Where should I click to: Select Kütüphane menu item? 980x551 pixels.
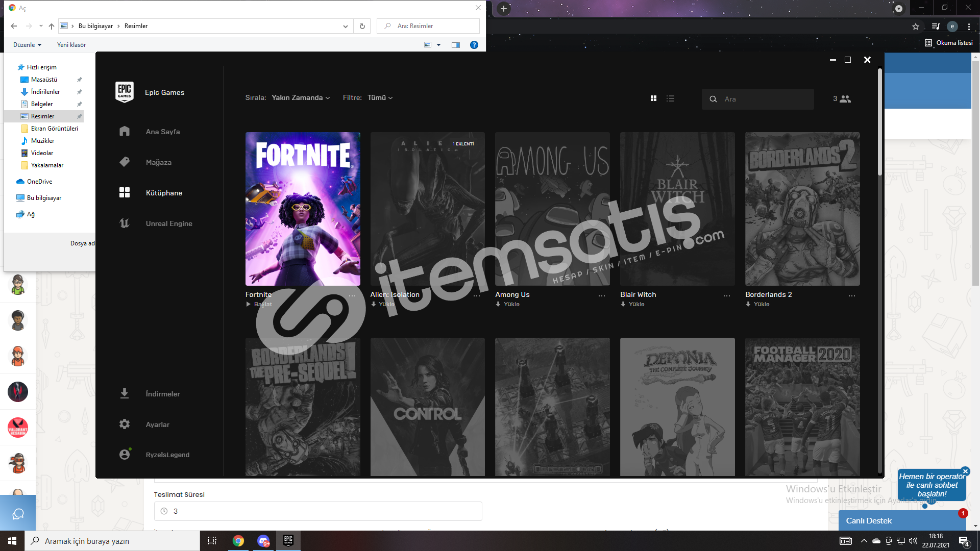pyautogui.click(x=164, y=193)
